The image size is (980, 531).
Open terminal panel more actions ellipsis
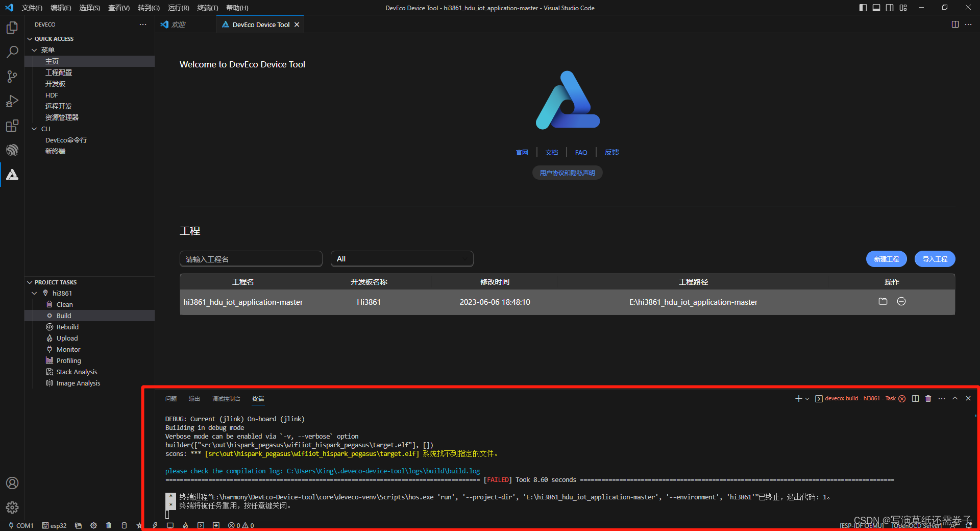942,398
